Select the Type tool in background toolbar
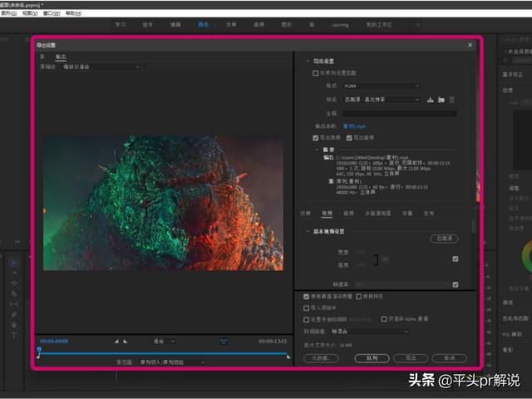 click(x=14, y=335)
